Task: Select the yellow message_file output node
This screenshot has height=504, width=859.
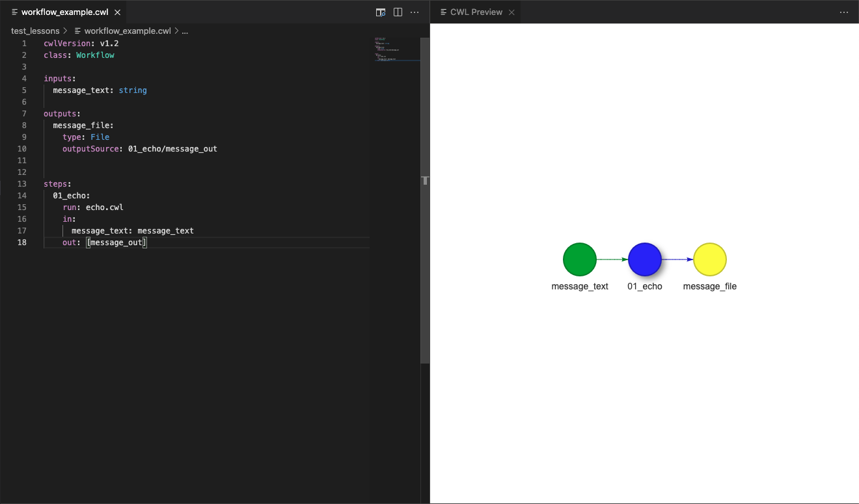Action: (x=710, y=259)
